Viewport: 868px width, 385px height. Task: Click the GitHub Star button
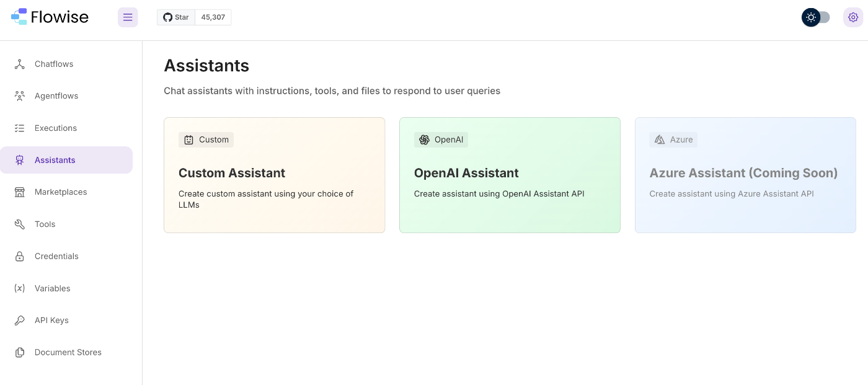pyautogui.click(x=176, y=17)
